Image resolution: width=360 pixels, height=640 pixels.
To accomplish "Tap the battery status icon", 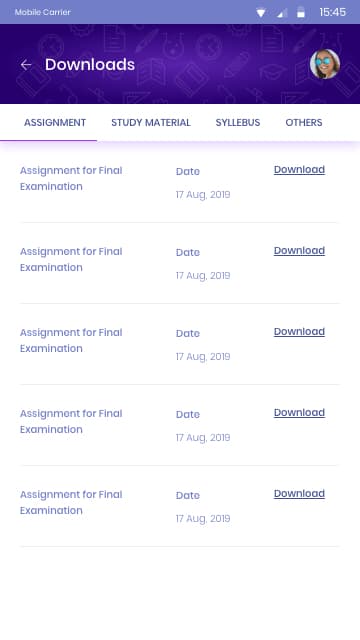I will pos(301,12).
